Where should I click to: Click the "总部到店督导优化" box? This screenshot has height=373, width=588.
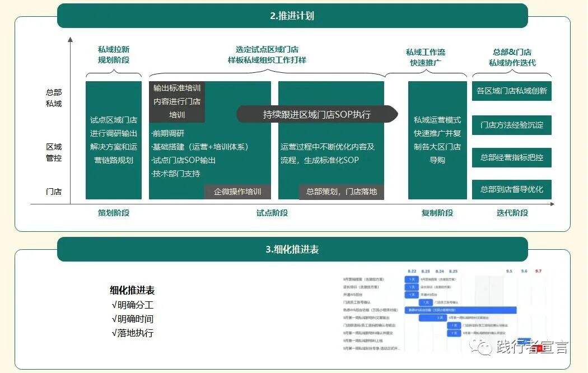pyautogui.click(x=511, y=189)
